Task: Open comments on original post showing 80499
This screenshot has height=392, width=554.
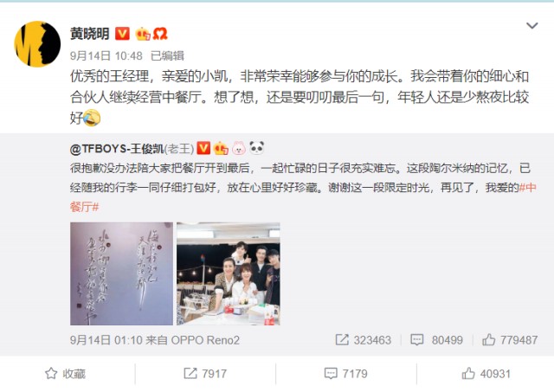Action: [x=436, y=340]
